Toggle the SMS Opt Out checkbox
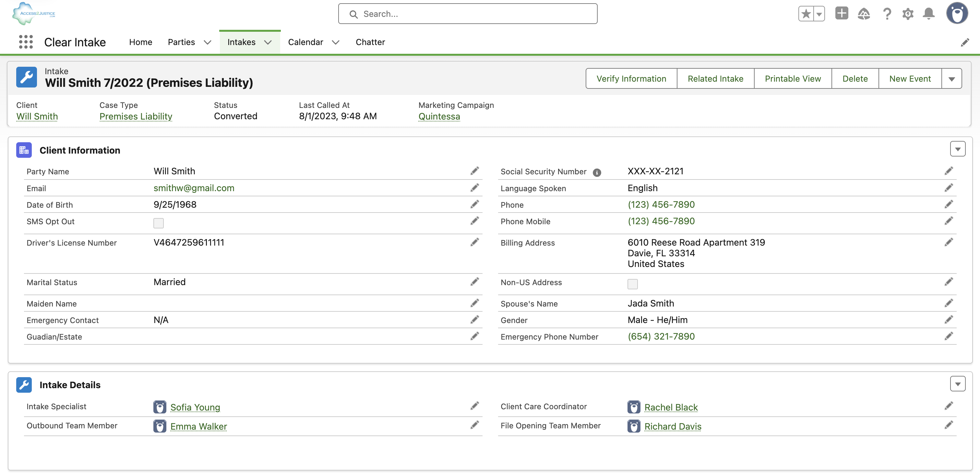This screenshot has height=475, width=980. click(x=159, y=223)
